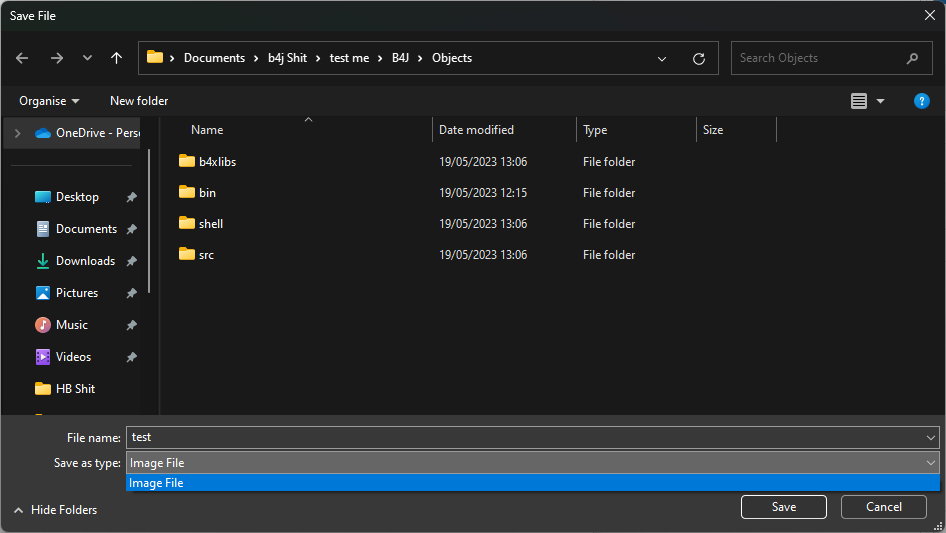Refresh the Objects folder view

(x=699, y=58)
